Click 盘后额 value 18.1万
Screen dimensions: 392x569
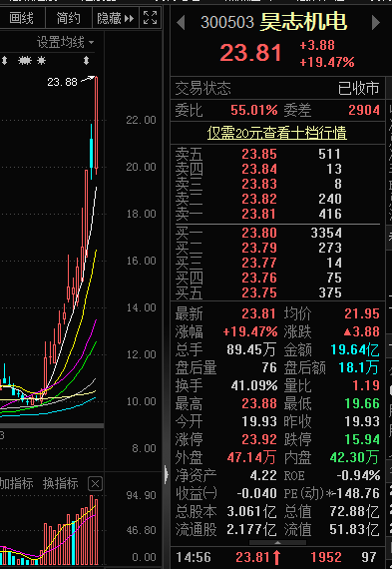tap(359, 367)
